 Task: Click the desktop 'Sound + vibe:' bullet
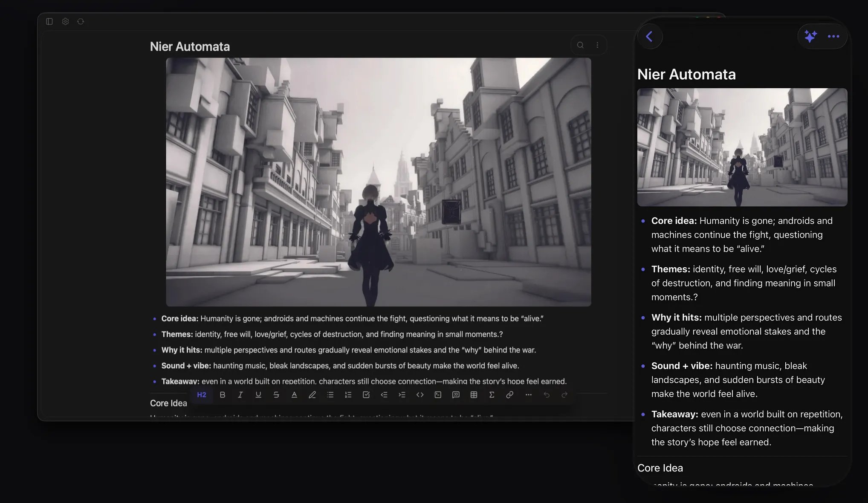tap(340, 366)
